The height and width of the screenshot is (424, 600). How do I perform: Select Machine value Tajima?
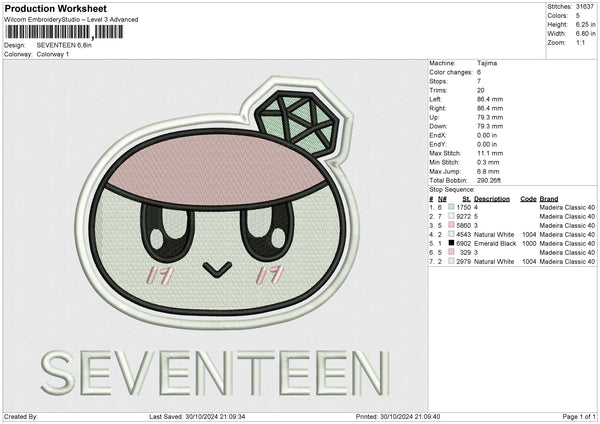coord(487,63)
